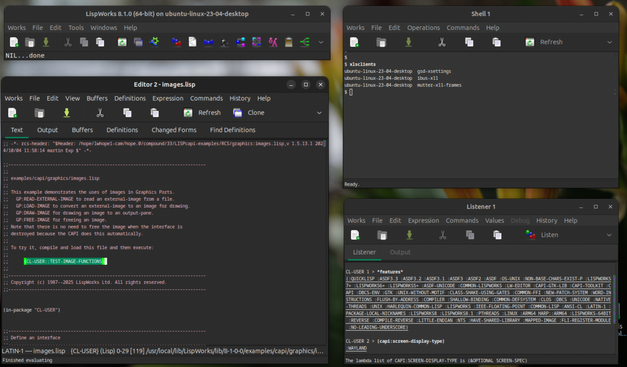Click Refresh icon in LispWorks main toolbar
627x367 pixels.
click(x=122, y=42)
